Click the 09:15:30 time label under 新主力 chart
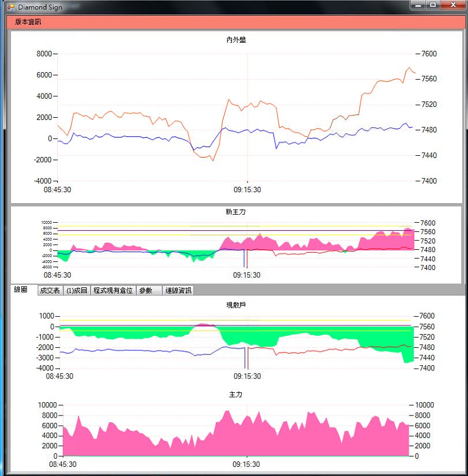This screenshot has width=468, height=476. [246, 275]
